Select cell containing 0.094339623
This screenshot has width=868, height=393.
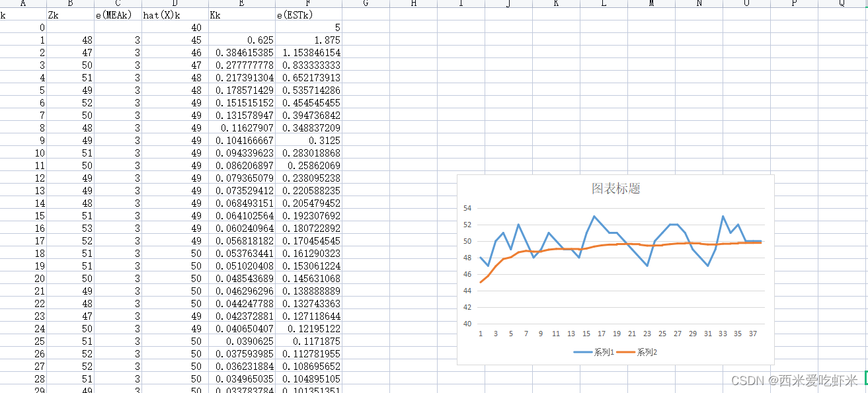[242, 153]
